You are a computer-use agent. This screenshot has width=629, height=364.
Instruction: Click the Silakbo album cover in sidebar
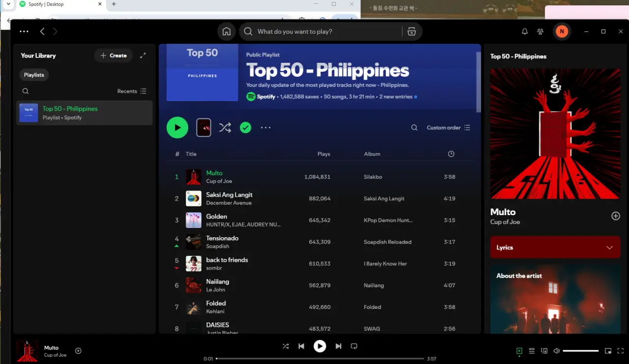(555, 134)
